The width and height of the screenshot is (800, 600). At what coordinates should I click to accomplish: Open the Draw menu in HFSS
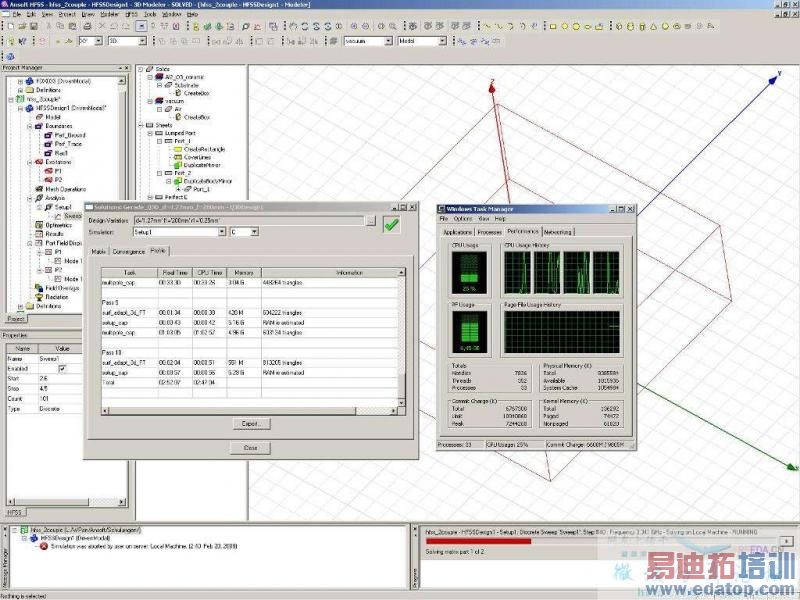click(88, 15)
